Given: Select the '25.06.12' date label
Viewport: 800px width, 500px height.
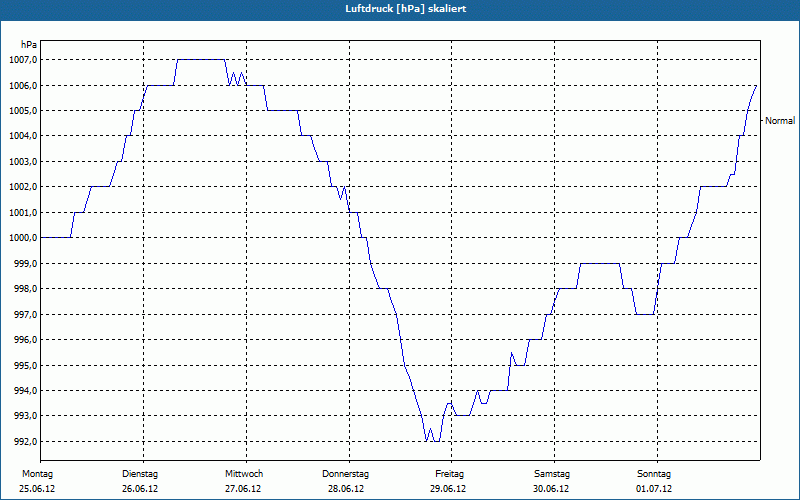Looking at the screenshot, I should click(x=37, y=489).
